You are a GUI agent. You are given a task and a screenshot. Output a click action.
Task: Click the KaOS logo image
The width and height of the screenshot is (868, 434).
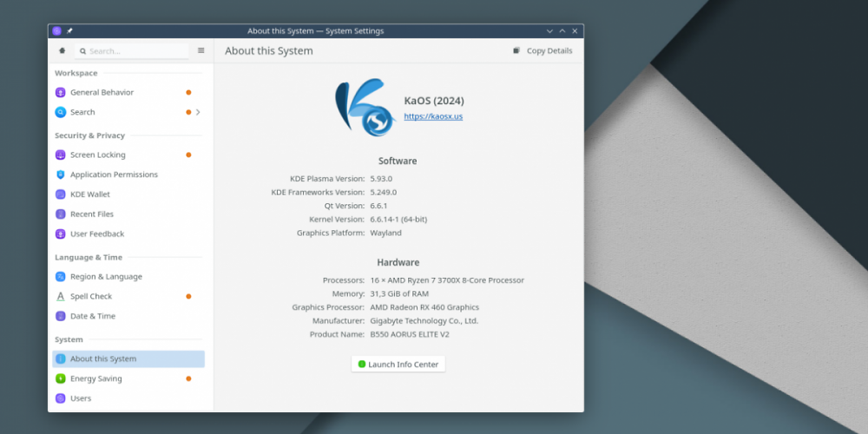365,108
